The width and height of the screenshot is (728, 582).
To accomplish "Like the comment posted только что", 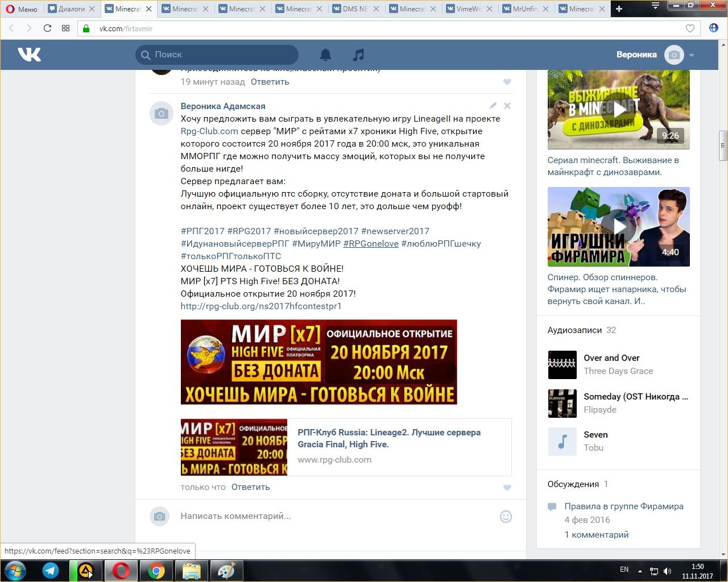I will point(507,488).
